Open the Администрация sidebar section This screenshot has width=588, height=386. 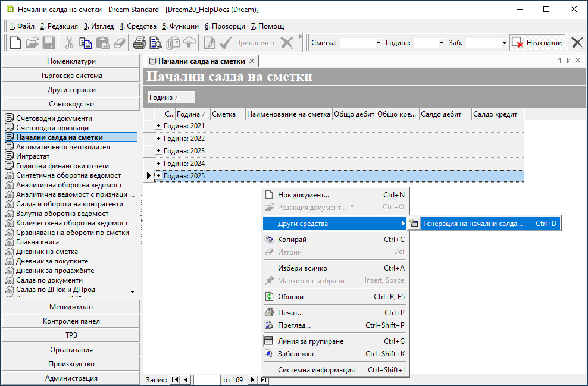(71, 378)
